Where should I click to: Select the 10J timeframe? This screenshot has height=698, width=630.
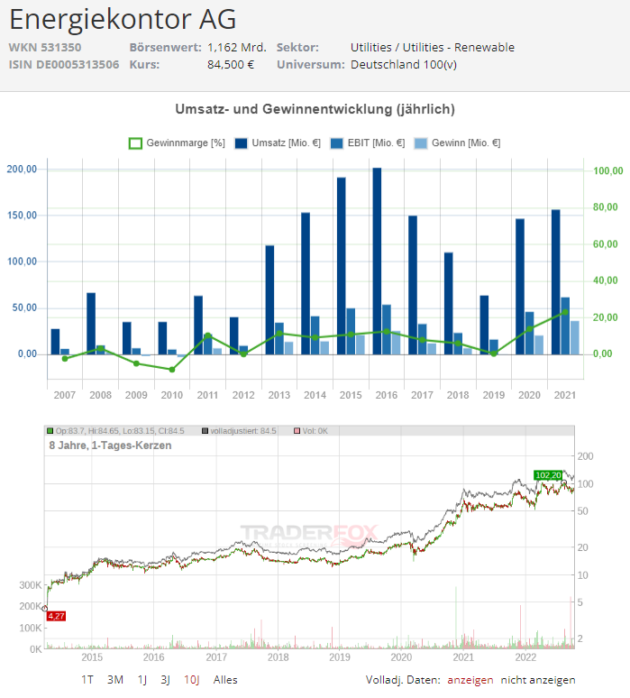(192, 680)
